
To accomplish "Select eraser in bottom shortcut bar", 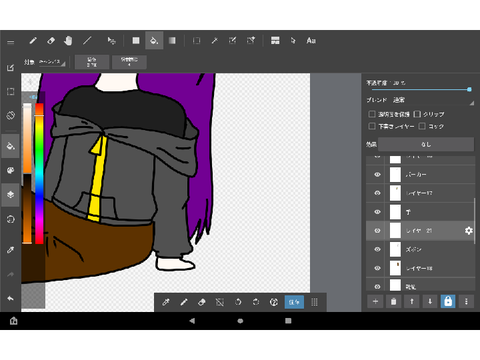I will point(202,302).
